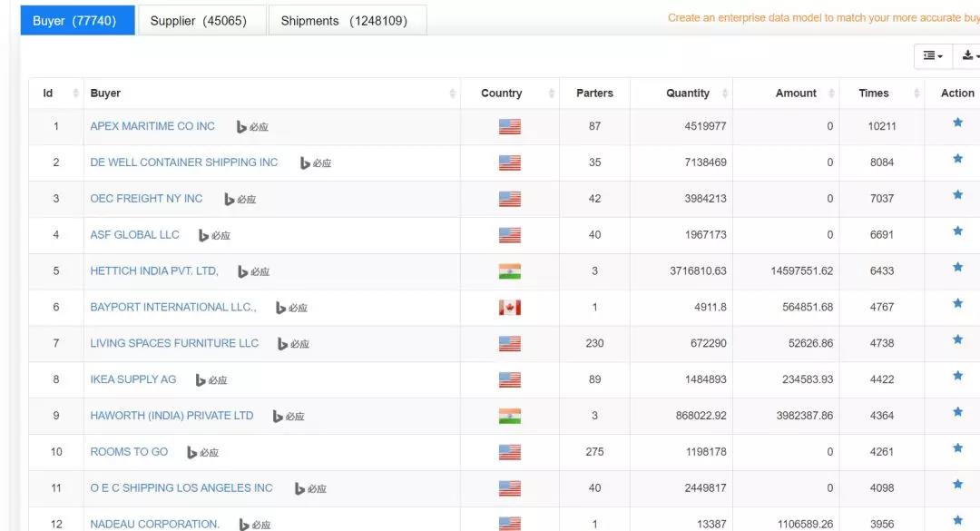Open DE WELL CONTAINER SHIPPING INC link
Image resolution: width=980 pixels, height=531 pixels.
pyautogui.click(x=183, y=162)
